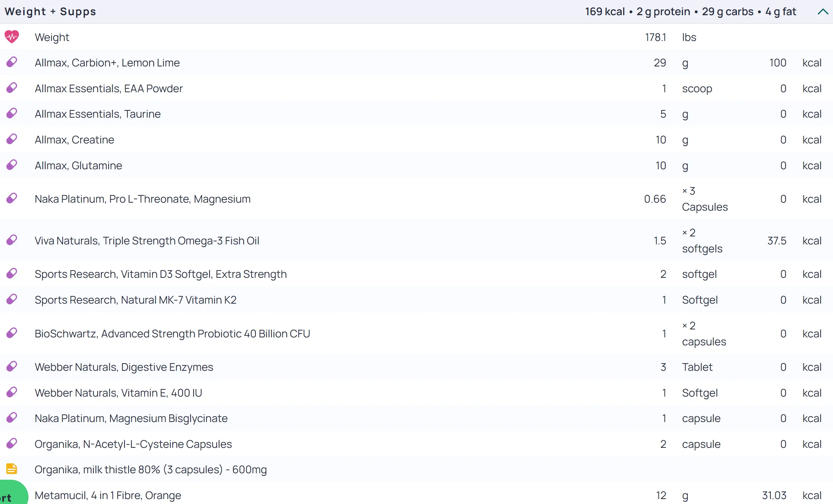Click the × 3 Capsules serving unit
The image size is (833, 504).
(x=705, y=199)
